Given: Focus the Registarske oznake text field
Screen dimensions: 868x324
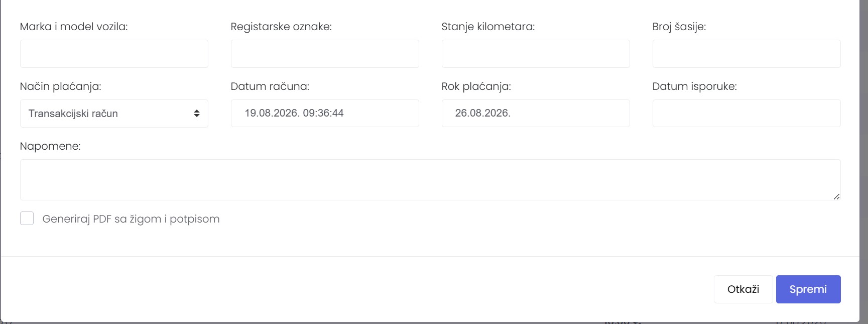Looking at the screenshot, I should pyautogui.click(x=325, y=54).
